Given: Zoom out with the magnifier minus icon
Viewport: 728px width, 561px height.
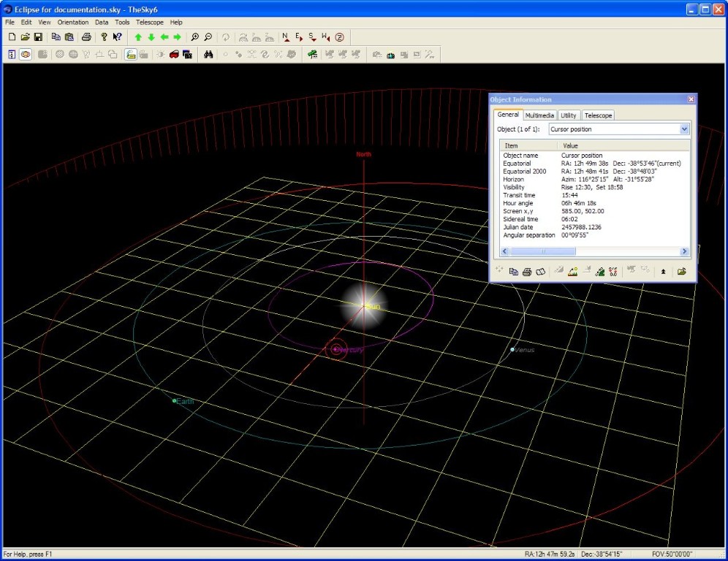Looking at the screenshot, I should [x=208, y=37].
